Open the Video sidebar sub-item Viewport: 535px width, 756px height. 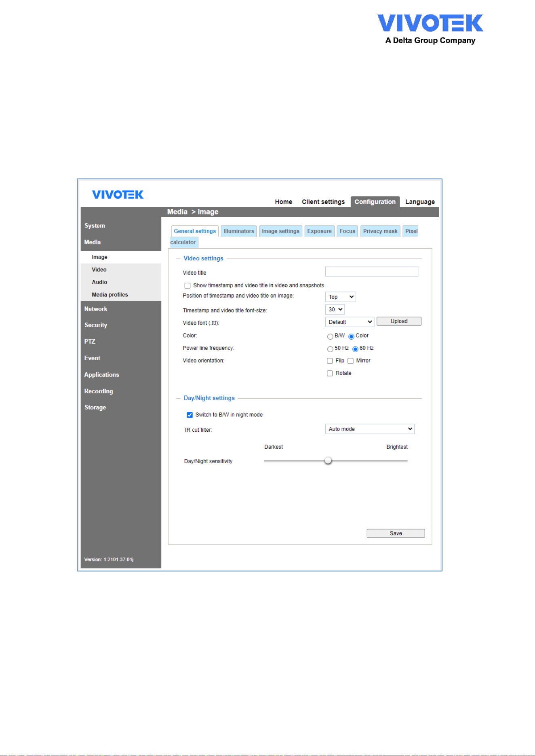pos(121,270)
